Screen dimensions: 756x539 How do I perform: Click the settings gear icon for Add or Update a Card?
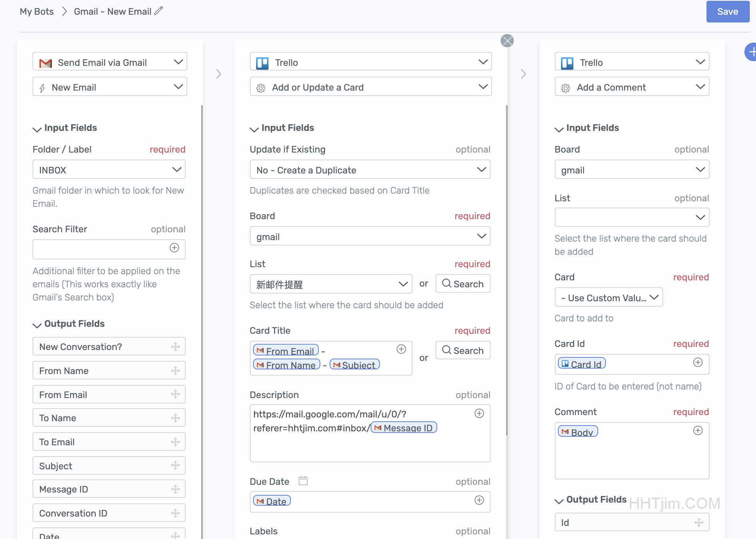261,87
